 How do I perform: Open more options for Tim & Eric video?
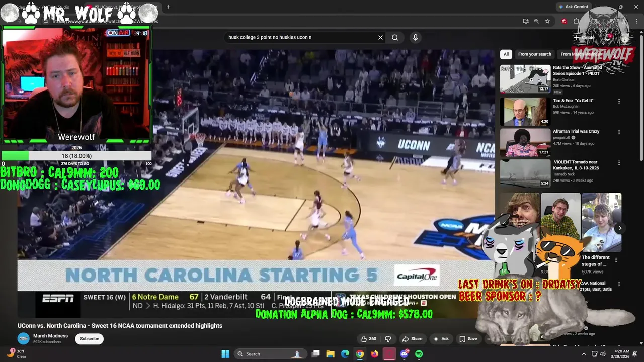(619, 101)
